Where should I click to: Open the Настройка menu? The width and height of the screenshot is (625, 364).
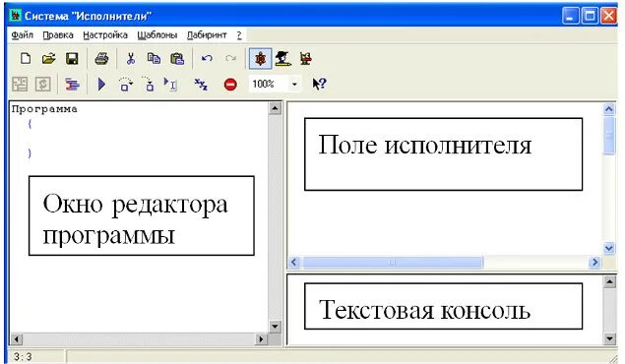[x=105, y=35]
